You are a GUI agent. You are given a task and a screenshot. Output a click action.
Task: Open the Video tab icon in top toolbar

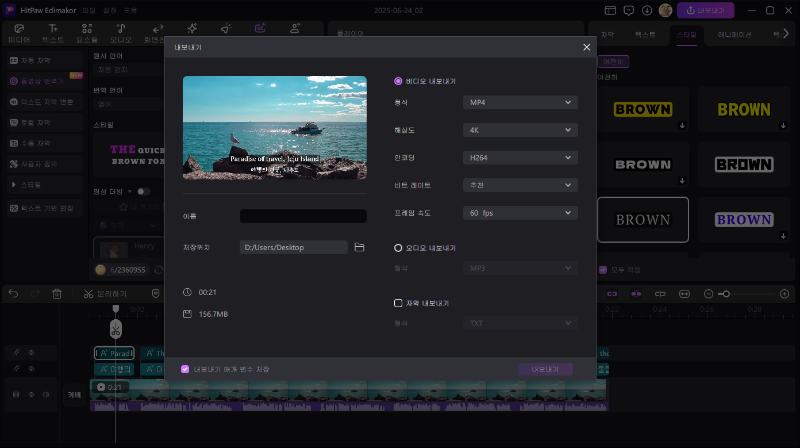tap(19, 29)
